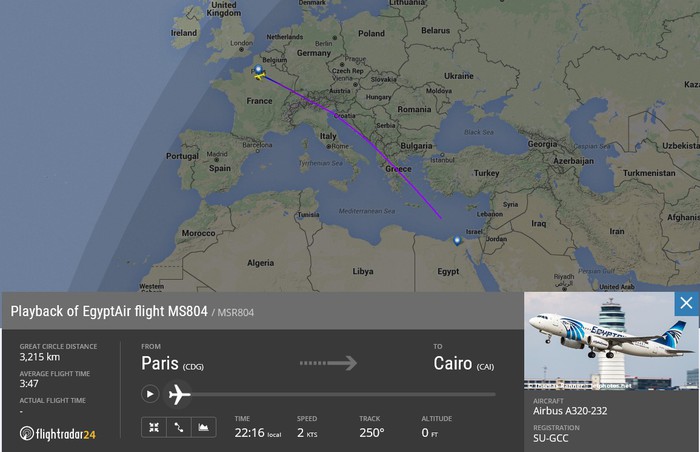Click the MSR804 callsign in the title
The height and width of the screenshot is (452, 700).
pyautogui.click(x=236, y=313)
